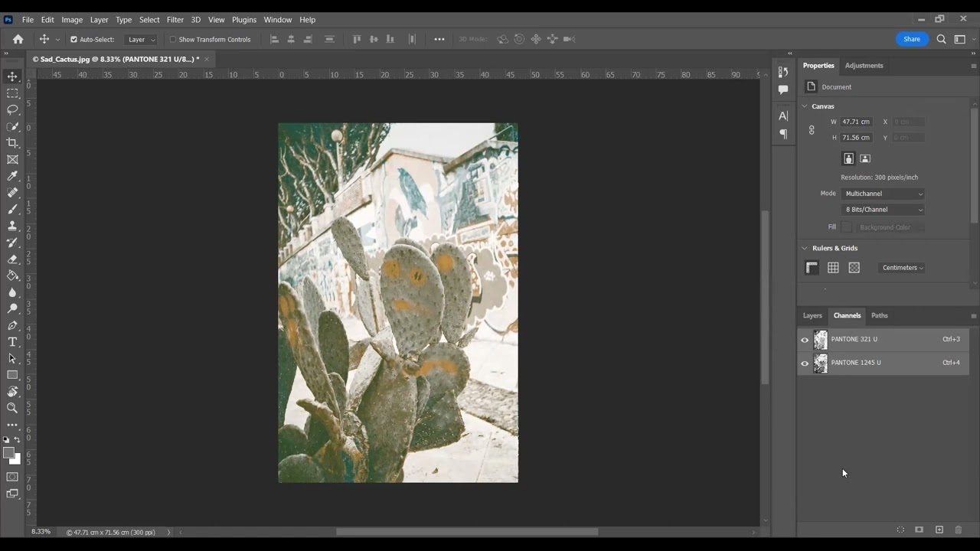Select the Brush tool
980x551 pixels.
click(12, 210)
